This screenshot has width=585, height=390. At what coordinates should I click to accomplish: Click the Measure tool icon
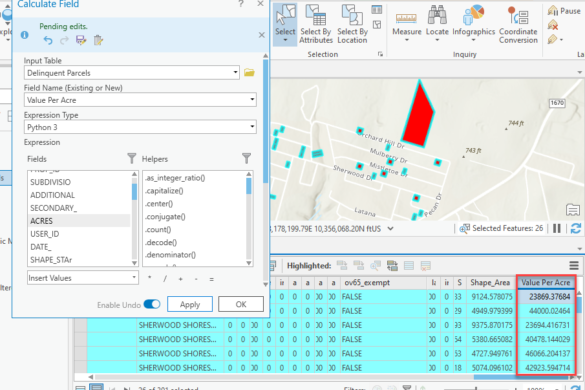406,17
